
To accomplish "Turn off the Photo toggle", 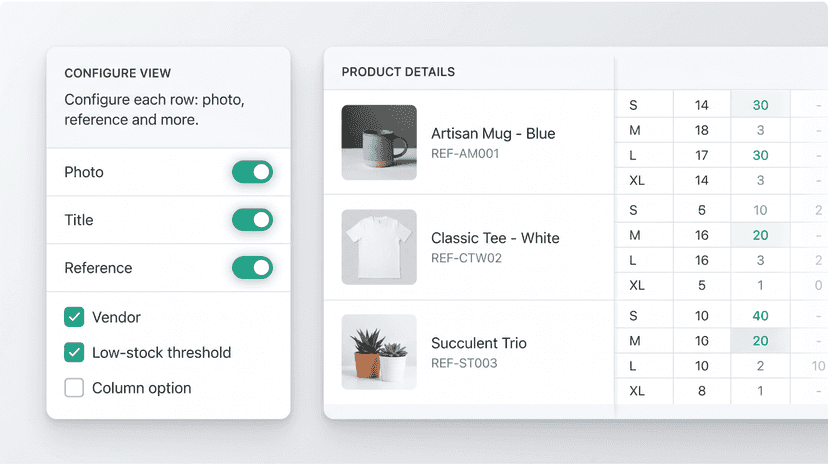I will tap(252, 172).
